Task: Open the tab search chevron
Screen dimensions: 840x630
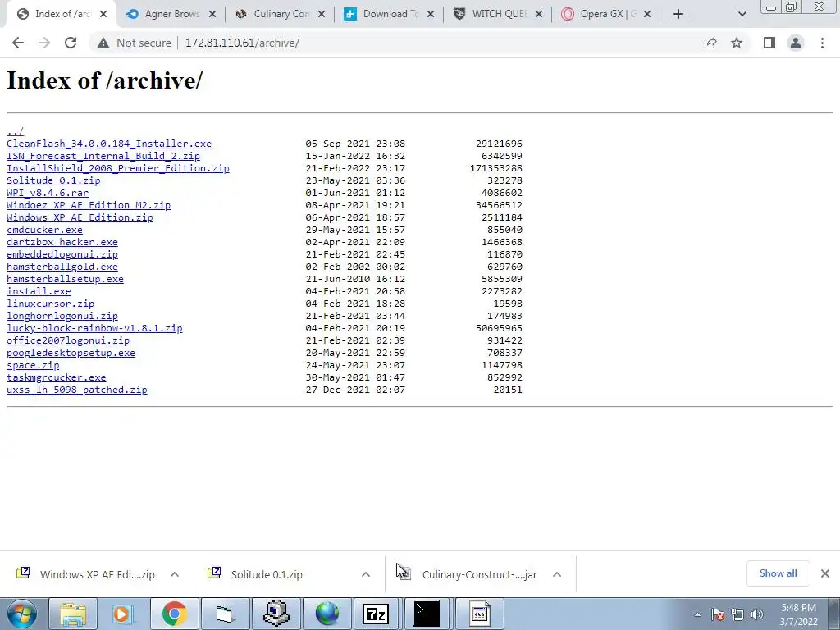Action: click(x=742, y=15)
